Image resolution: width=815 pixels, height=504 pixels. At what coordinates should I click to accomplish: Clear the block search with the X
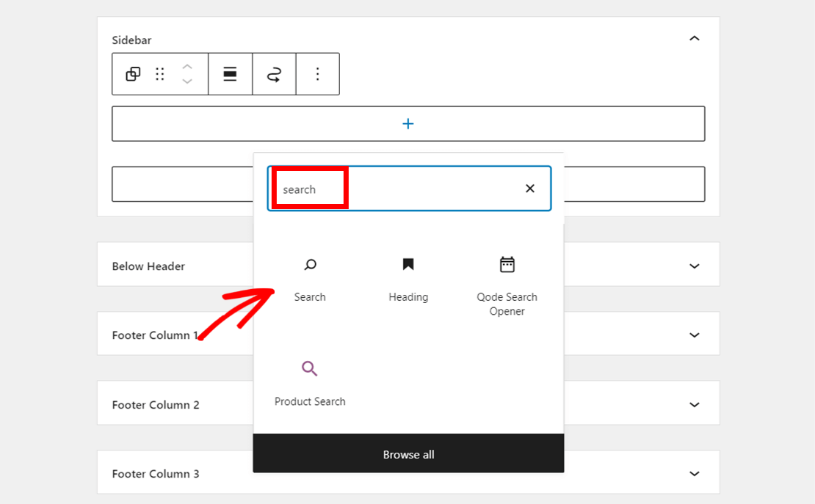click(x=529, y=189)
